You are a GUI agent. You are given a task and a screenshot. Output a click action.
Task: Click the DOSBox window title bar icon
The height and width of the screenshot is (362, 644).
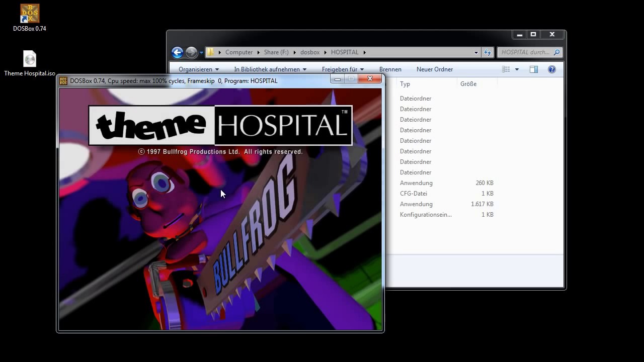63,80
